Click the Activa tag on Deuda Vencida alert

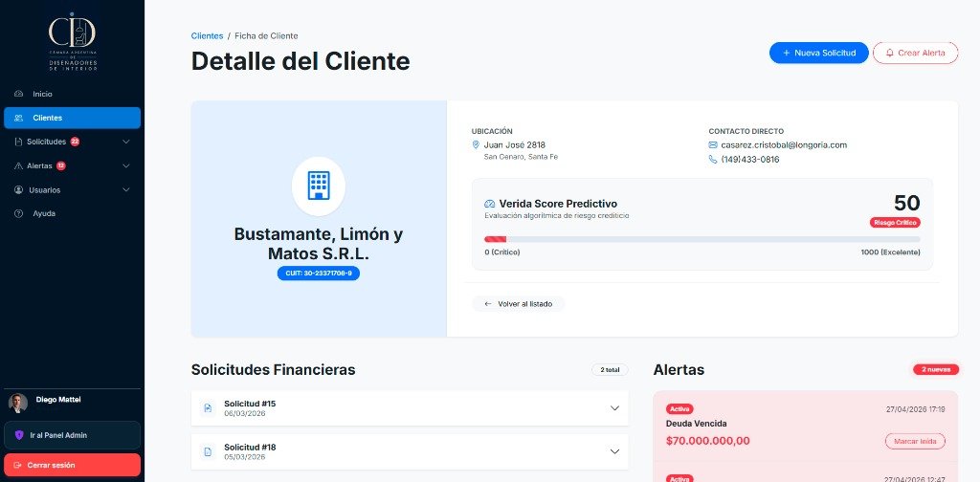(x=679, y=409)
